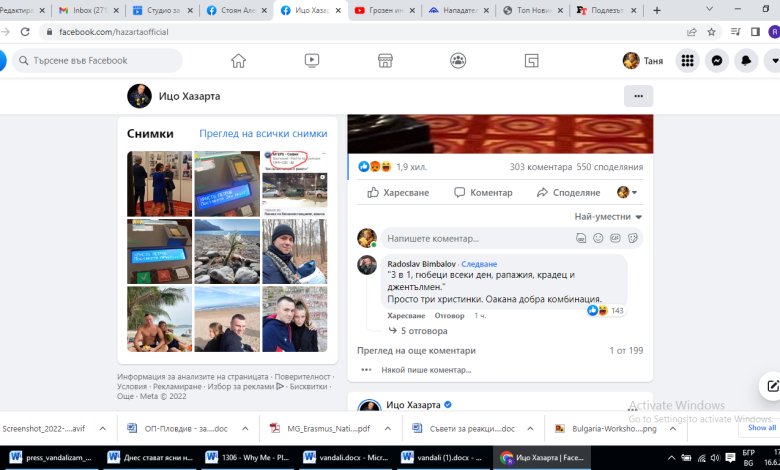780x470 pixels.
Task: Open sticker picker in comment box
Action: click(633, 238)
